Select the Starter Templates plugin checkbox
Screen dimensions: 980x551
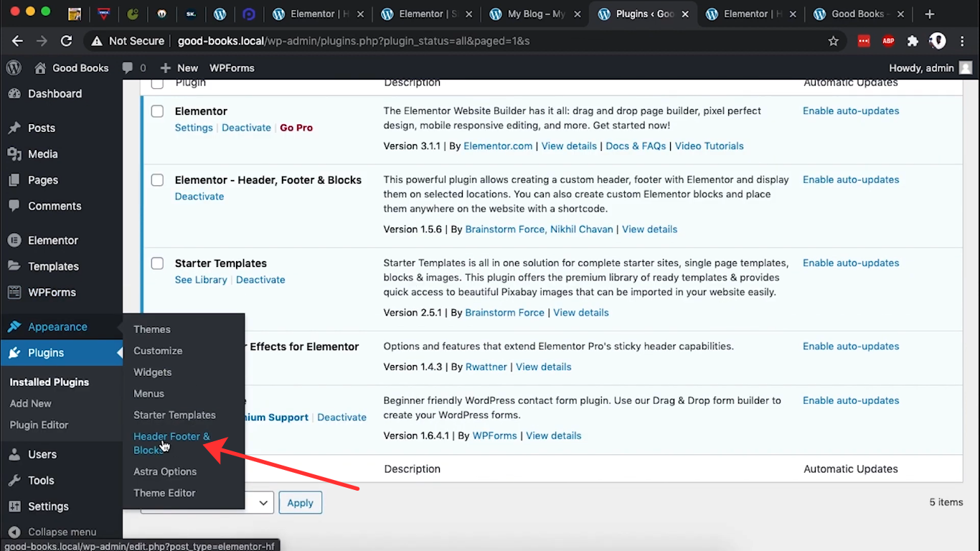click(x=157, y=263)
